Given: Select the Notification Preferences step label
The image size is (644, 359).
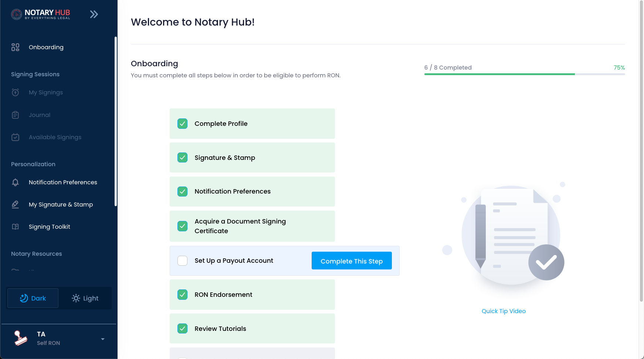Looking at the screenshot, I should click(x=233, y=191).
